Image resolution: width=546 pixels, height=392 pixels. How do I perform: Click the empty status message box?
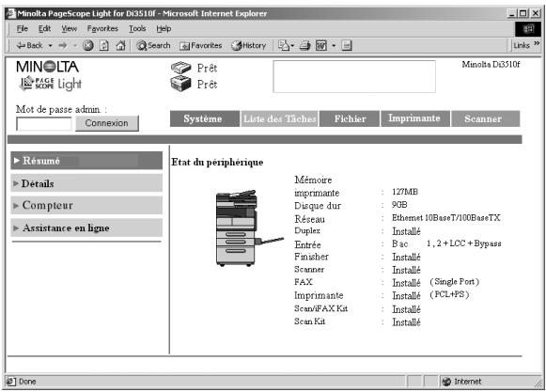[354, 77]
